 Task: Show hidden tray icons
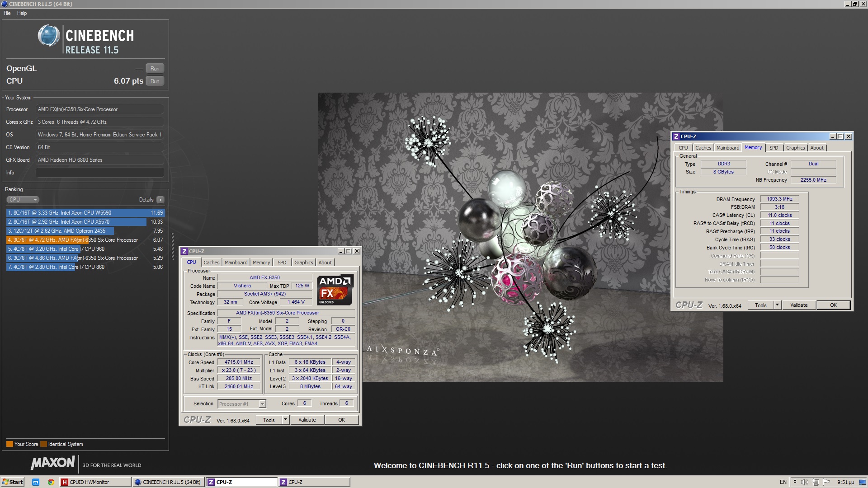click(795, 482)
